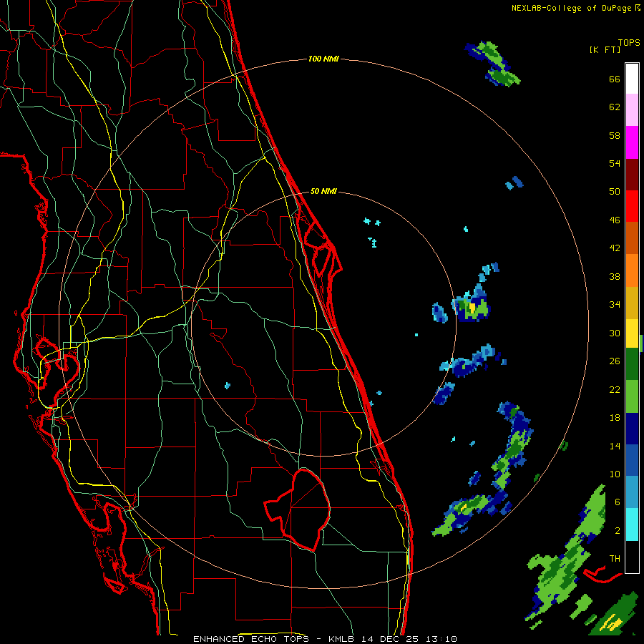Select the magenta legend swatch
This screenshot has width=644, height=644.
[632, 142]
